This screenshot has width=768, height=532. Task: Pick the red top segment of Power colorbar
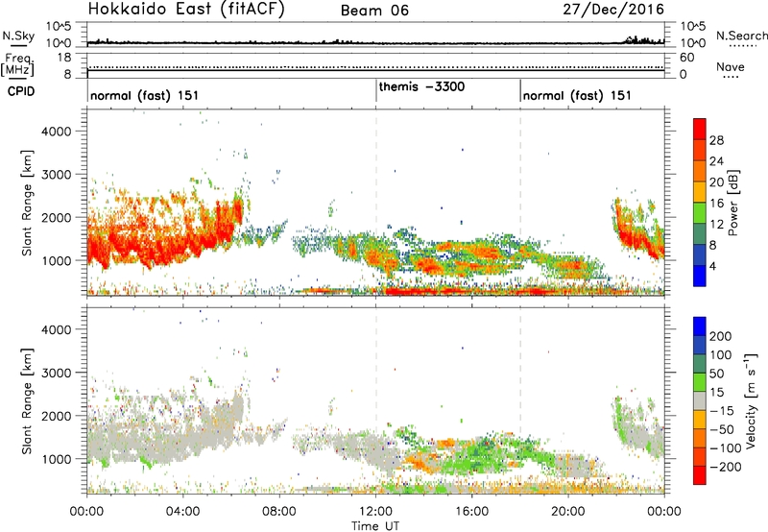700,129
